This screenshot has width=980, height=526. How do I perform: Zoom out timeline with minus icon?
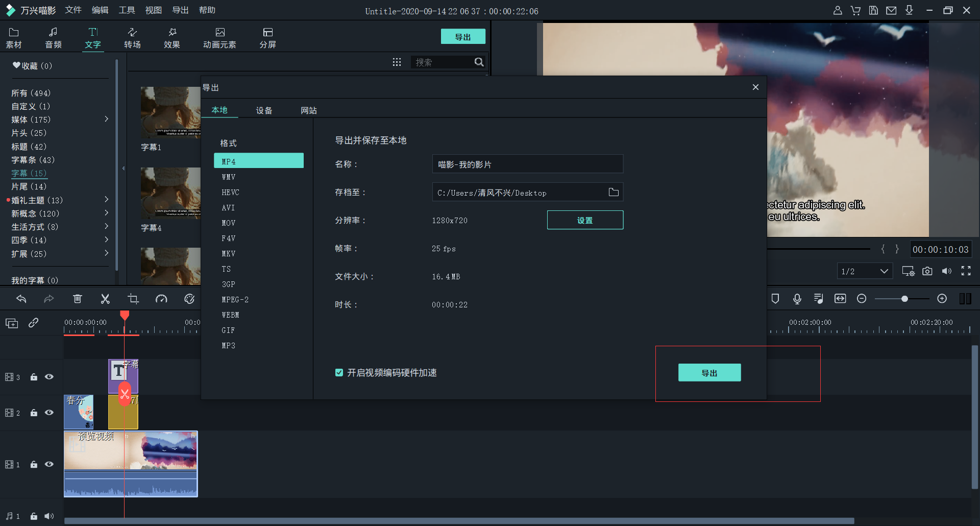862,299
